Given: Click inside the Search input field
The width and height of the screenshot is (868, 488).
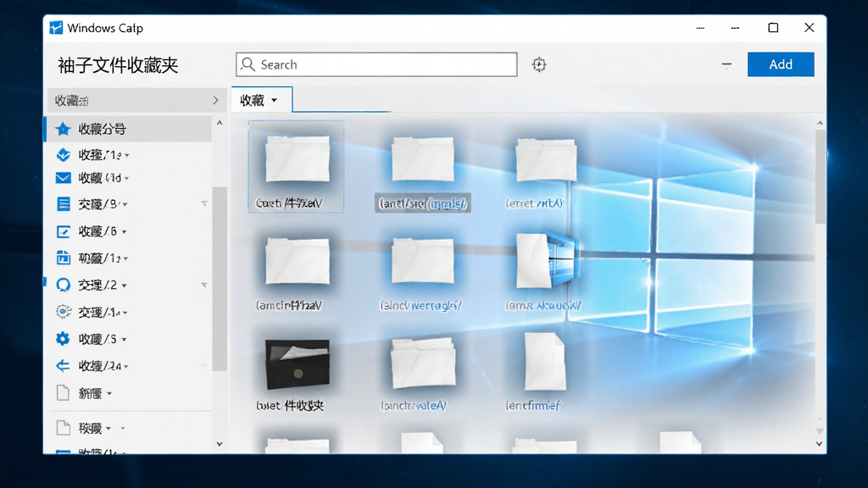Looking at the screenshot, I should (x=376, y=64).
